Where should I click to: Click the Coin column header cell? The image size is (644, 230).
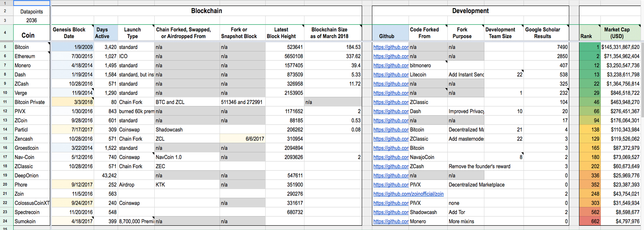32,32
